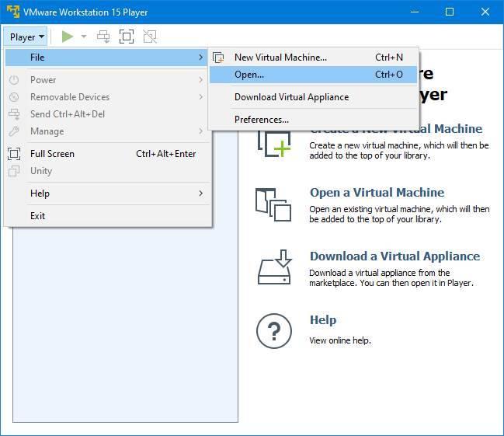Click the Download a Virtual Appliance drive icon
The height and width of the screenshot is (436, 504).
click(x=275, y=267)
